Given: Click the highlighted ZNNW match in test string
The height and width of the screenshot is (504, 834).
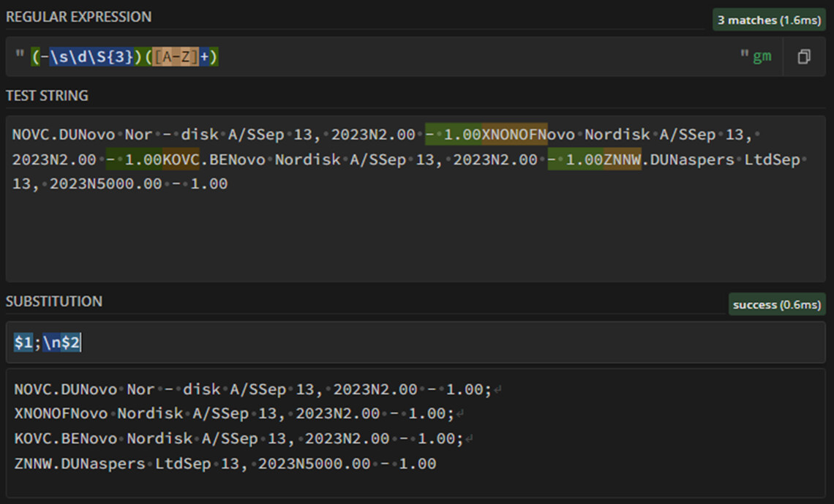Looking at the screenshot, I should click(622, 159).
